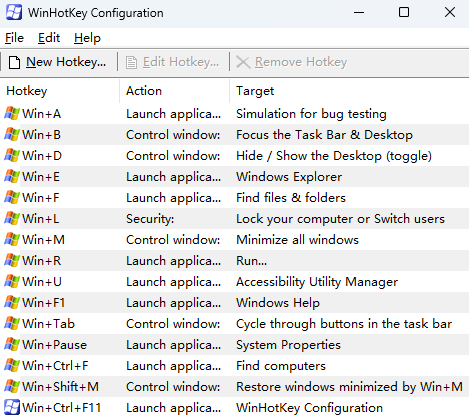Image resolution: width=469 pixels, height=420 pixels.
Task: Select the Win+F hotkey text
Action: [x=41, y=198]
